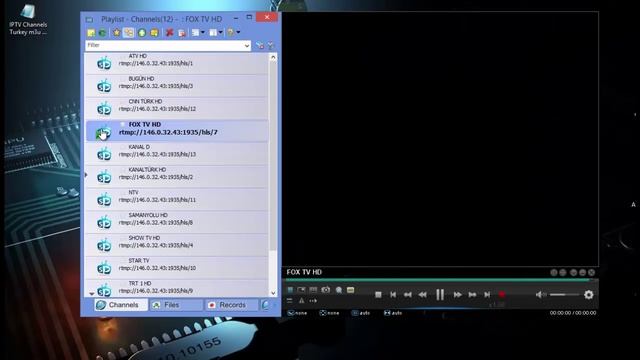This screenshot has width=640, height=360.
Task: Click the yellow add item toolbar icon
Action: (x=154, y=33)
